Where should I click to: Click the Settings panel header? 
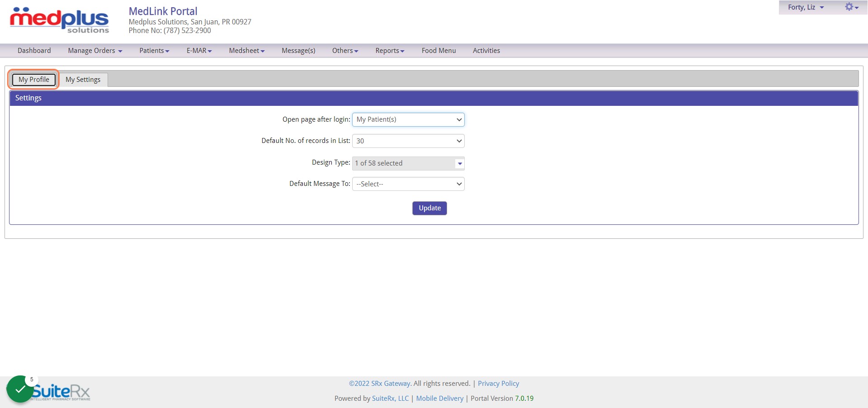434,98
